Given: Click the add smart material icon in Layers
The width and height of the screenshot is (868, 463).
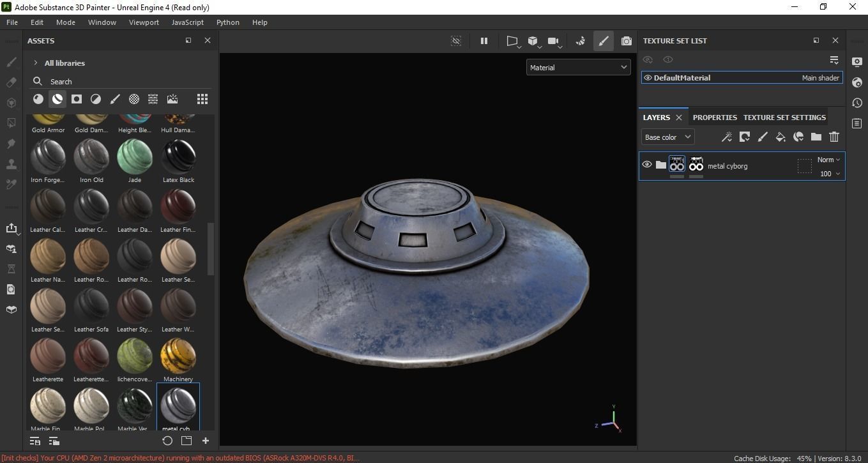Looking at the screenshot, I should click(798, 137).
